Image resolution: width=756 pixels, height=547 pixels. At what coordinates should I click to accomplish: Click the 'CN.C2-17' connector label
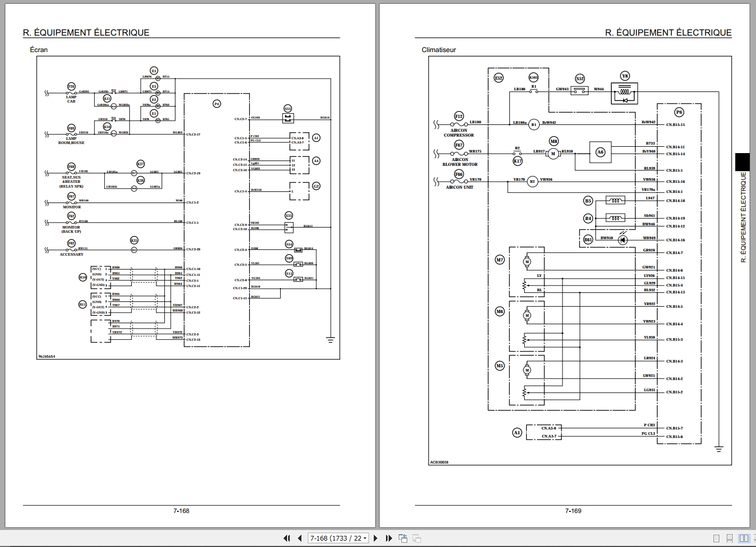coord(194,134)
